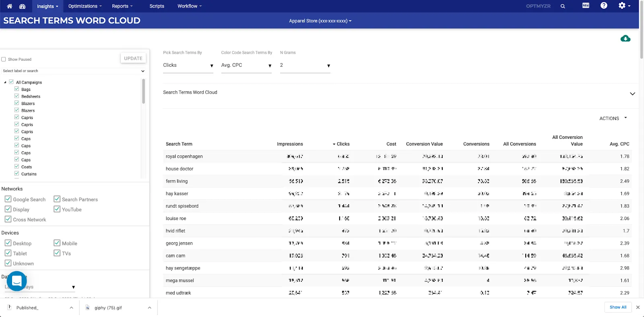Screen dimensions: 644x317
Task: Uncheck the All Campaigns checkbox
Action: tap(11, 82)
